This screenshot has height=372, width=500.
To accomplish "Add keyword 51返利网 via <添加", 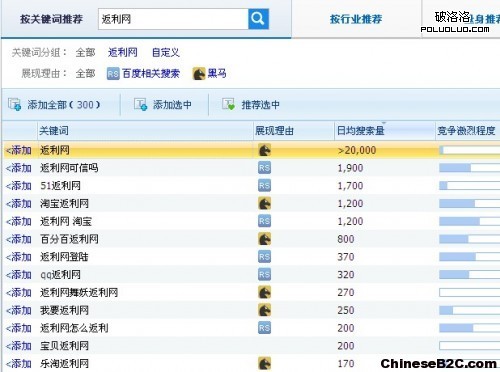I will click(19, 186).
